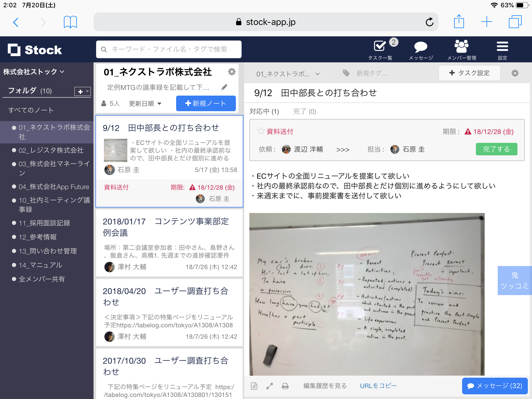The height and width of the screenshot is (399, 532).
Task: Open the メッセージ chat bubble icon
Action: (x=421, y=46)
